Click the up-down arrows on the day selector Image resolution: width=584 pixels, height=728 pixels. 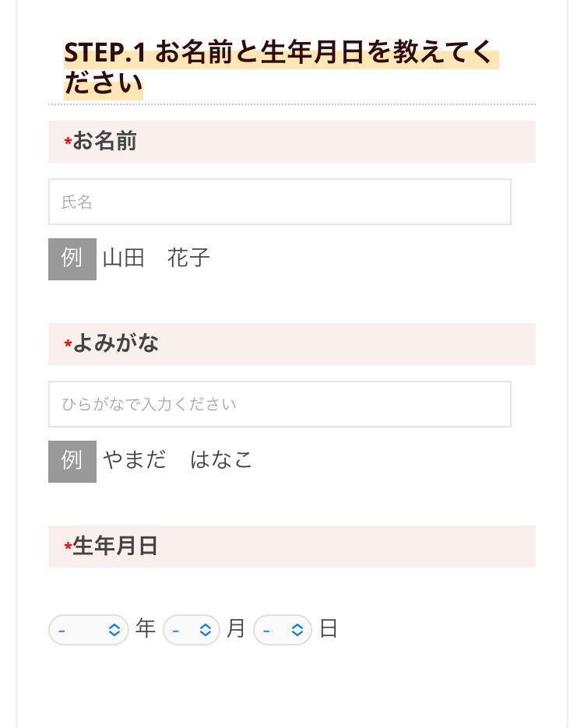point(297,630)
